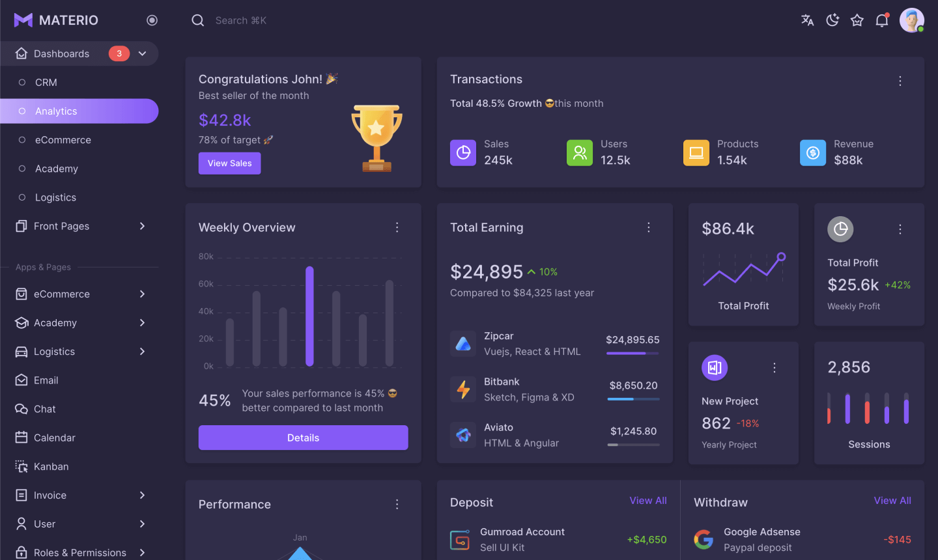Open the Kanban app icon
Viewport: 938px width, 560px height.
pyautogui.click(x=21, y=466)
